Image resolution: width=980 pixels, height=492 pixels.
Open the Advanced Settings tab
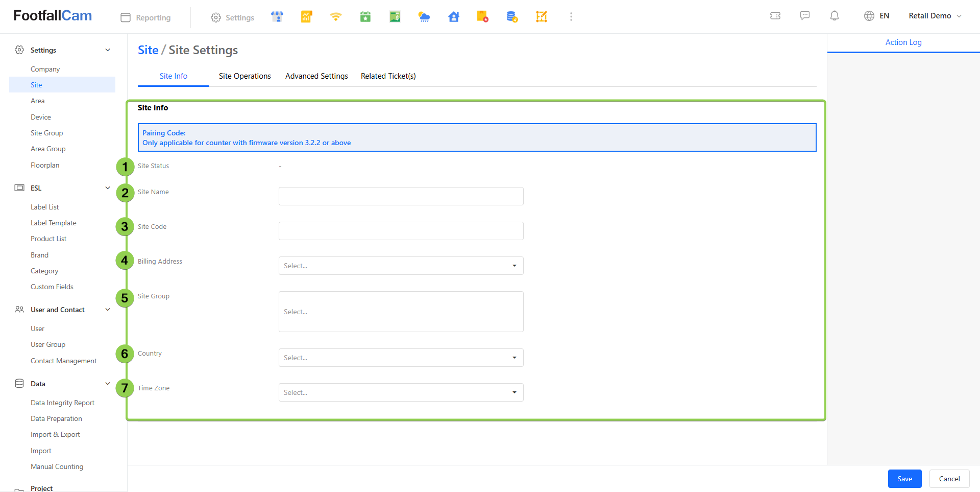[316, 76]
